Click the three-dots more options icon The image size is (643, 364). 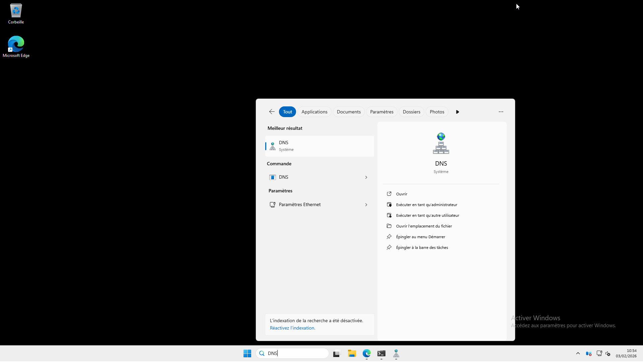pyautogui.click(x=501, y=112)
